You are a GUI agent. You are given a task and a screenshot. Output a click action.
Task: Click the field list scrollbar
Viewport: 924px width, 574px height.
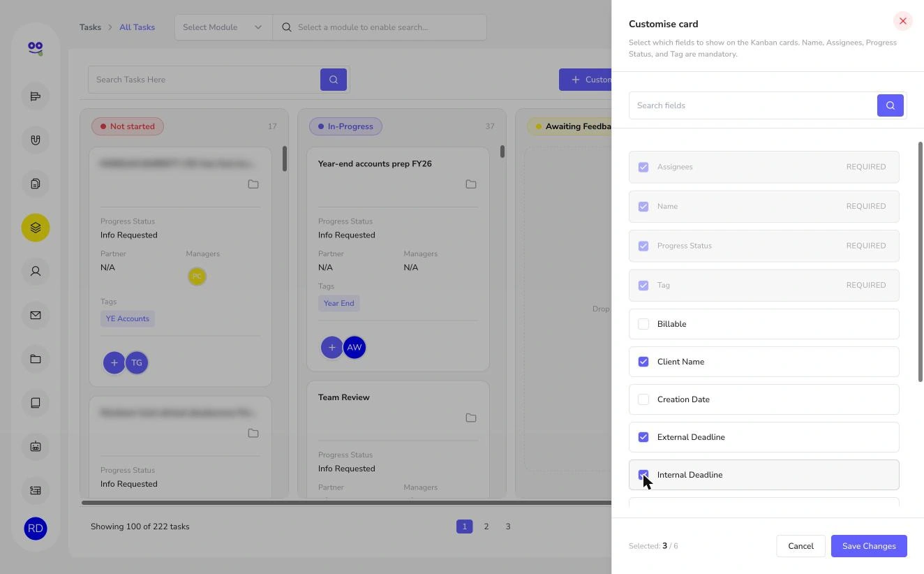point(921,262)
